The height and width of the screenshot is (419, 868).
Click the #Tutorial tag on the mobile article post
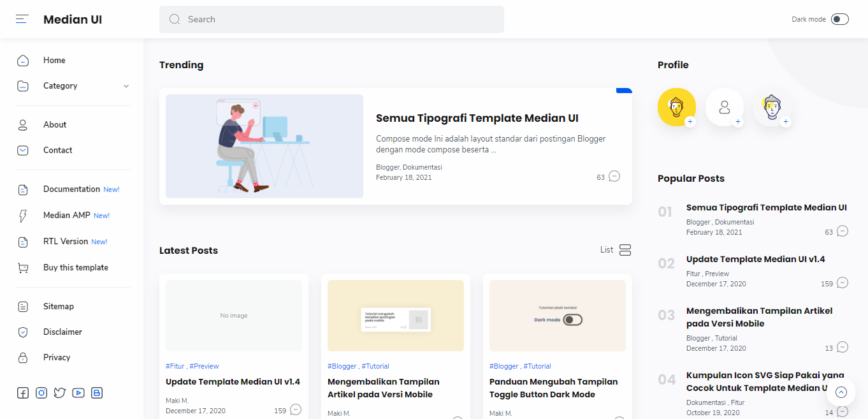tap(375, 366)
